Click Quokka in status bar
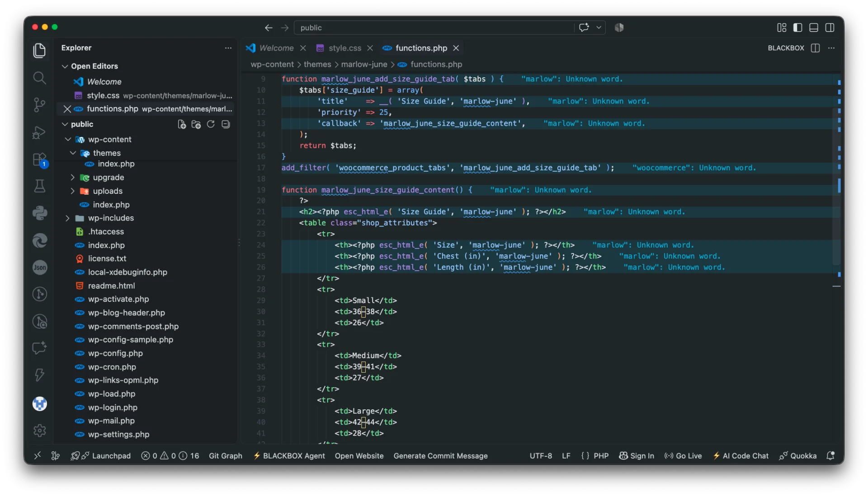Viewport: 868px width, 496px height. [x=798, y=456]
